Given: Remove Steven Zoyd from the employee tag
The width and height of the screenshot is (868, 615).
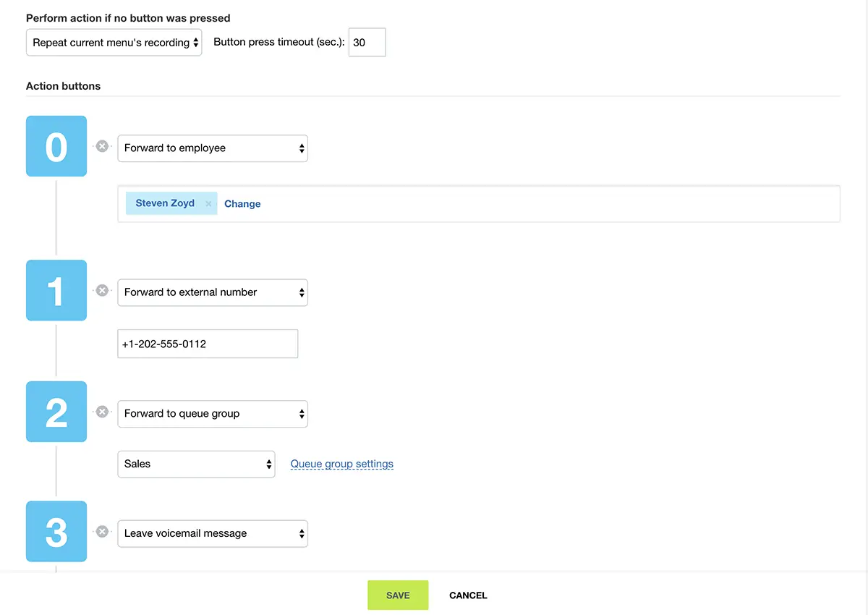Looking at the screenshot, I should tap(208, 204).
